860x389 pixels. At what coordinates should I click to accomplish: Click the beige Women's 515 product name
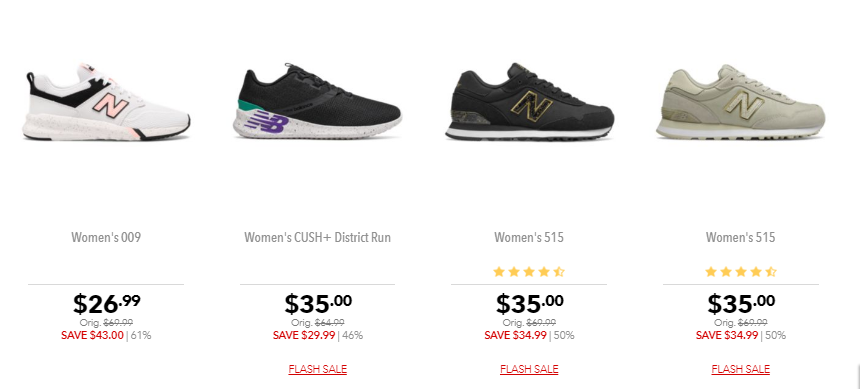point(740,238)
